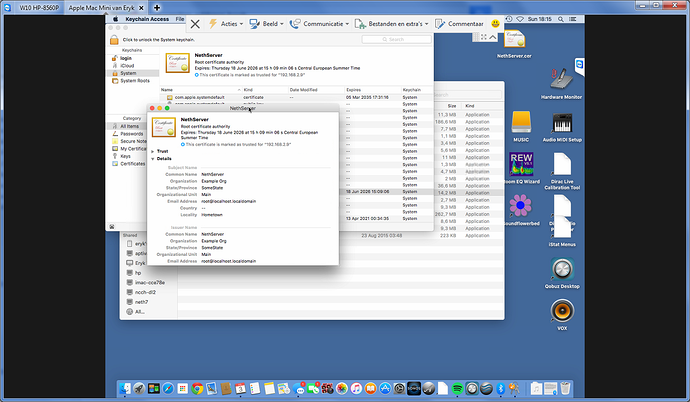Click the yellow smiley feedback icon
The width and height of the screenshot is (690, 402).
pos(495,24)
